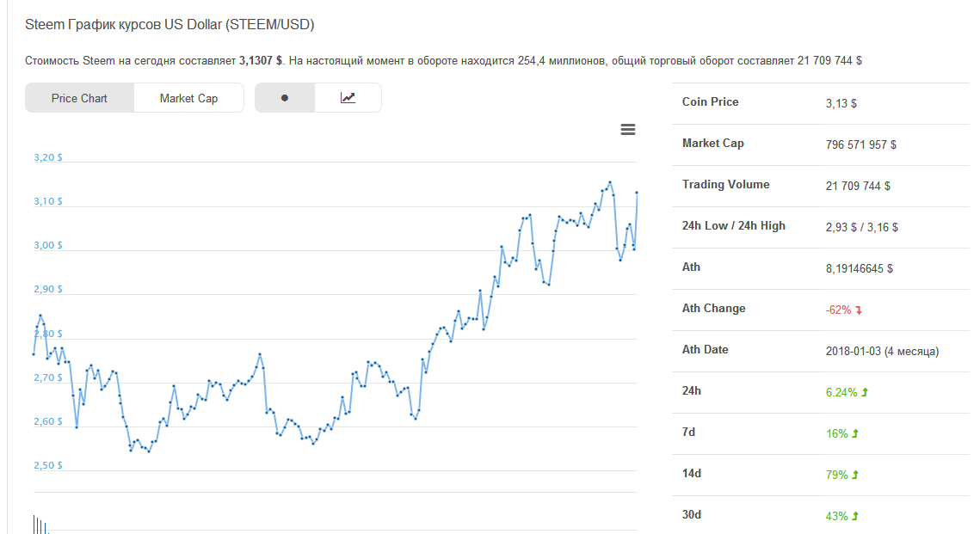Click the 24h green up arrow
Screen dimensions: 980x534
[x=865, y=392]
